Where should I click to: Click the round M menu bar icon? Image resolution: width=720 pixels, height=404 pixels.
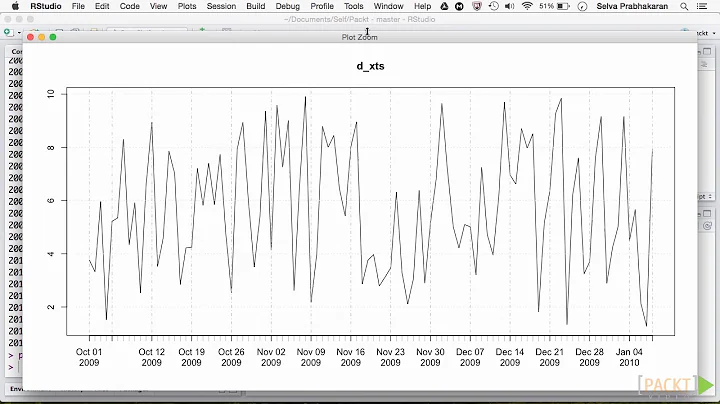tap(459, 6)
